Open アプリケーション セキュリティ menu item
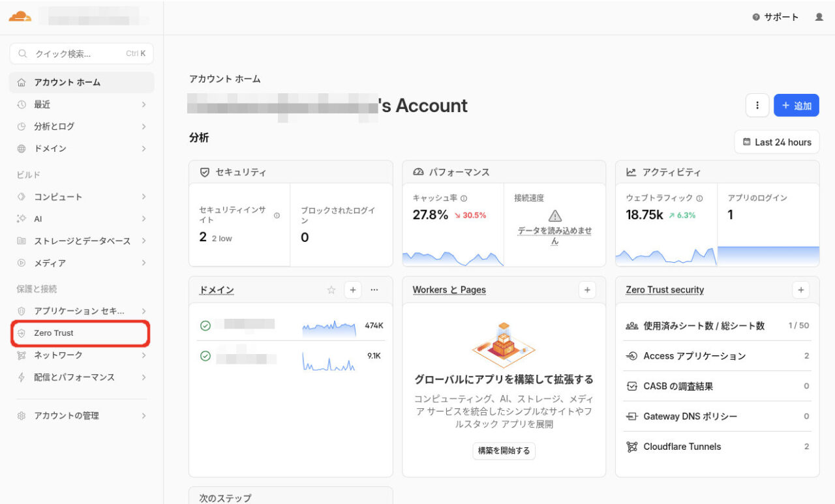 (x=82, y=311)
